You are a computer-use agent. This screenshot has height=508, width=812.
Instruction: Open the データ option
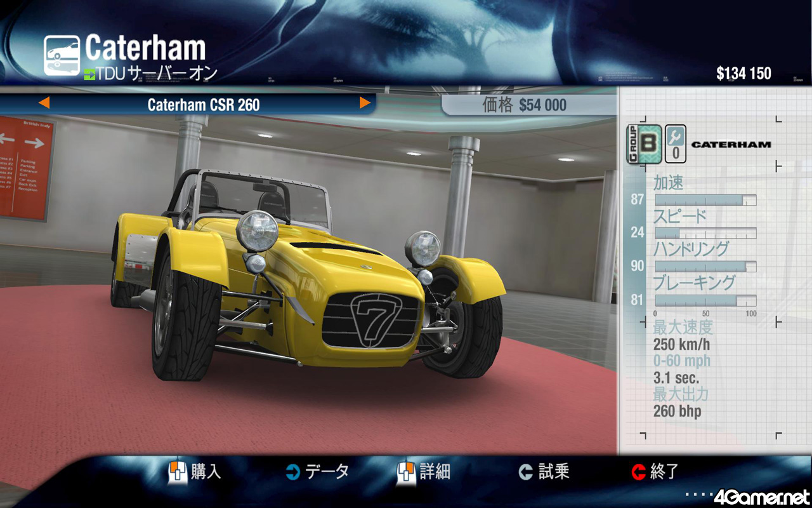[317, 472]
